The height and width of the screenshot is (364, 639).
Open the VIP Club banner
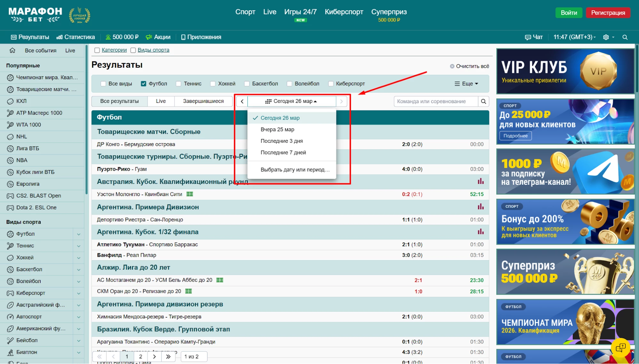[565, 71]
